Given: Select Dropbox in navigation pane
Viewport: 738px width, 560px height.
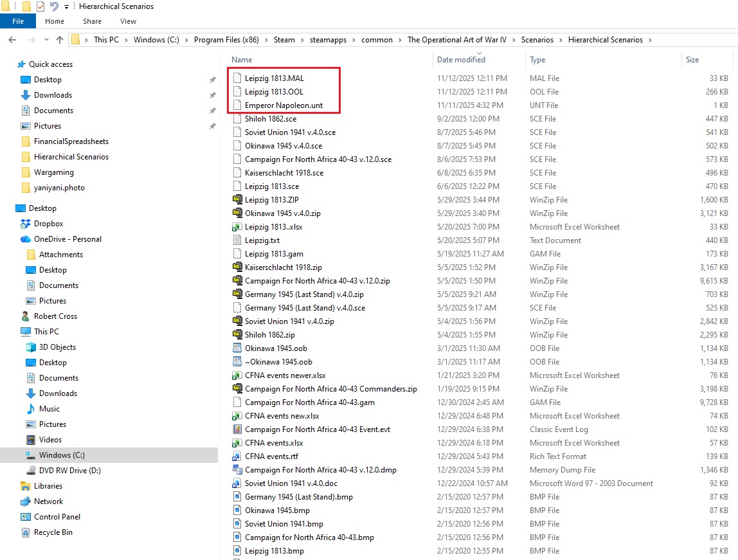Looking at the screenshot, I should tap(48, 224).
